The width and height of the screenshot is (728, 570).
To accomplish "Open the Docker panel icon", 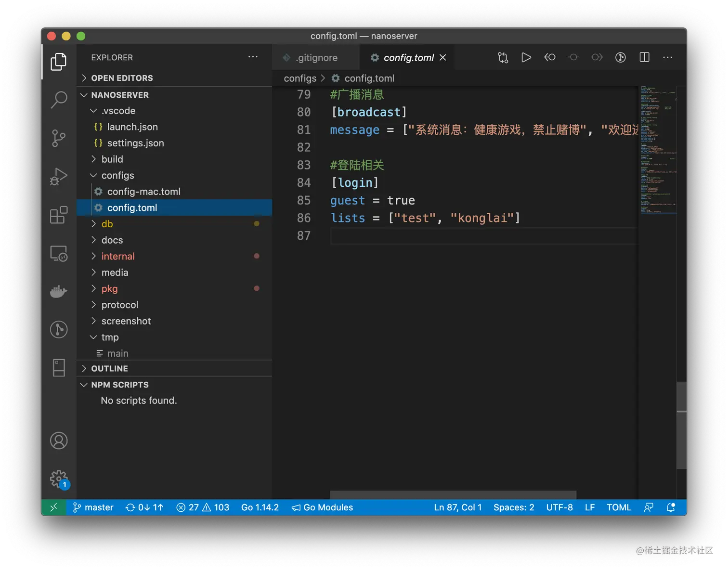I will pyautogui.click(x=59, y=291).
